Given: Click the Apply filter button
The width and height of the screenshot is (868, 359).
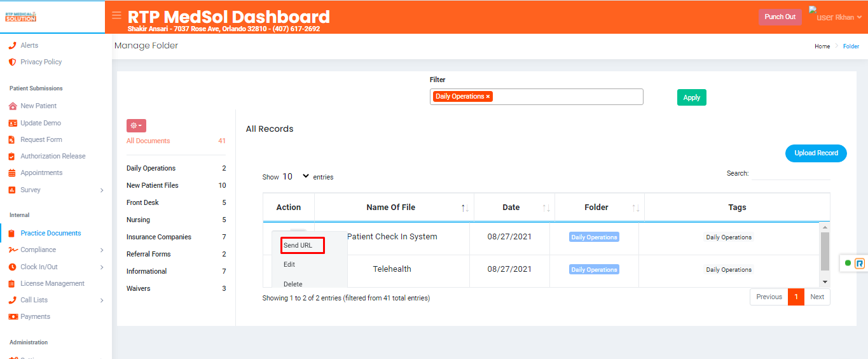Looking at the screenshot, I should click(x=691, y=97).
